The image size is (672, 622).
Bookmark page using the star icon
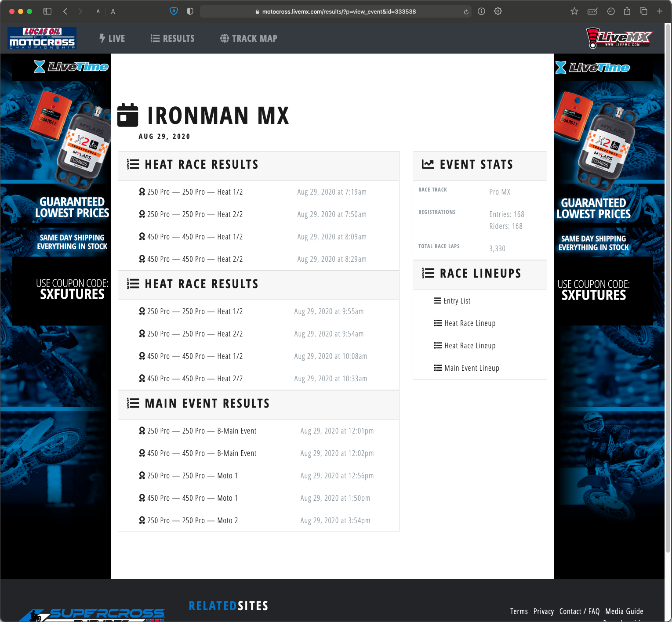[574, 11]
